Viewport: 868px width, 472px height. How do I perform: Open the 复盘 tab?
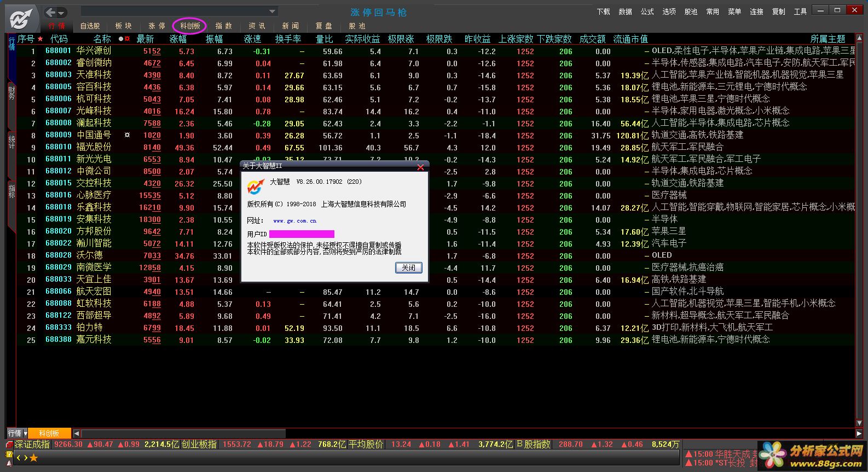(x=323, y=26)
